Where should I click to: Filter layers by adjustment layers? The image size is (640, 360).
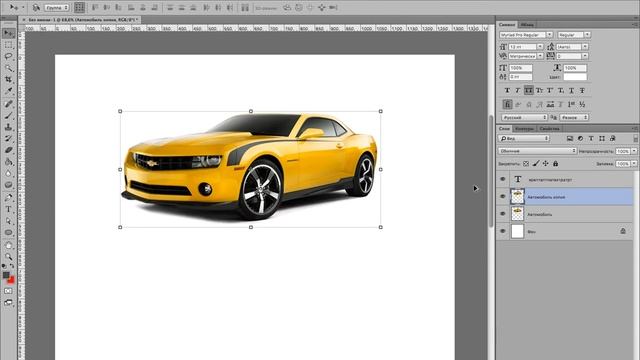[x=580, y=139]
